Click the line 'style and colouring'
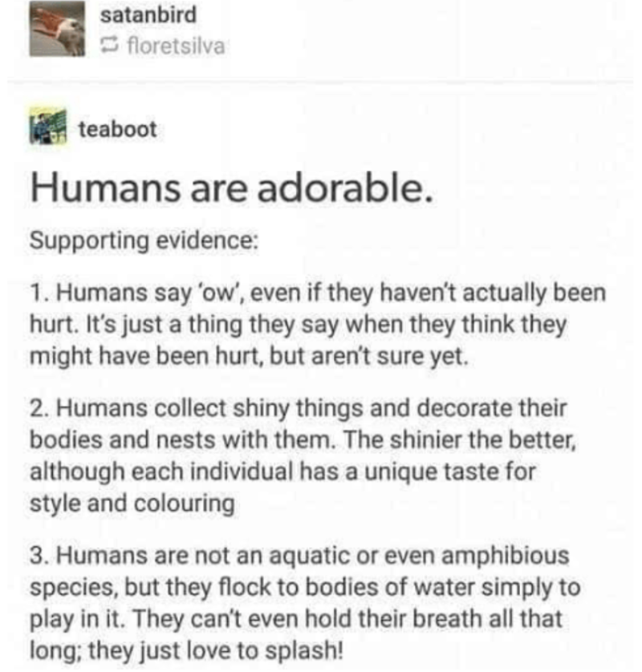This screenshot has width=642, height=672. [x=132, y=504]
